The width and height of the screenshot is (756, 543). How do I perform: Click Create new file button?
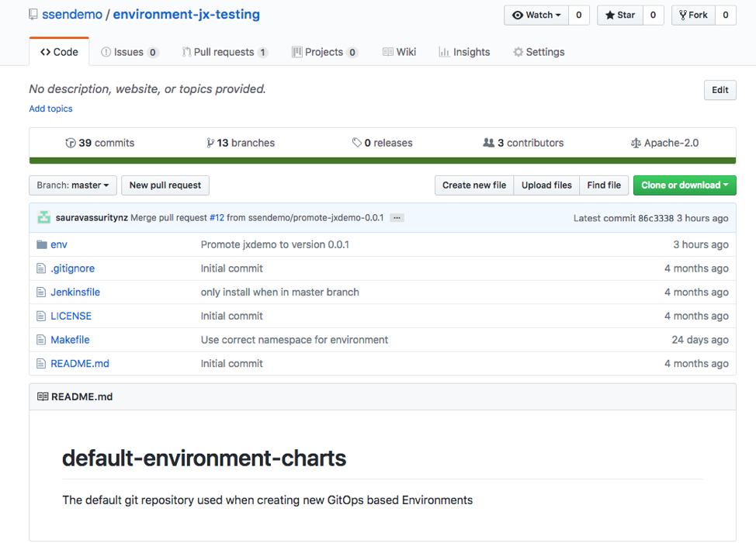tap(474, 185)
